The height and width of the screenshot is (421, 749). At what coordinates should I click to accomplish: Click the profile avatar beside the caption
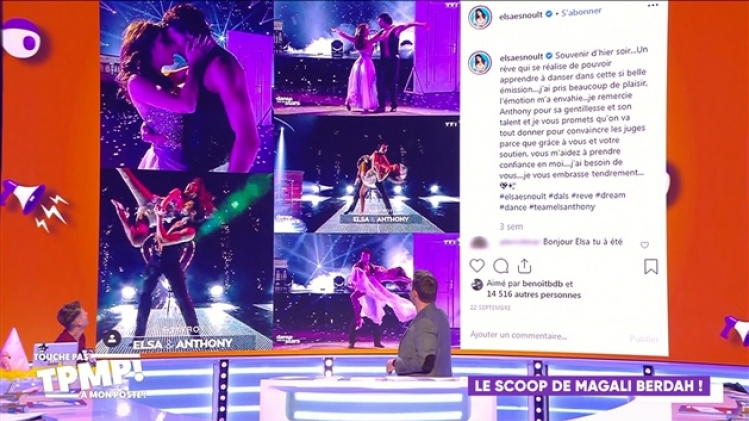[480, 63]
